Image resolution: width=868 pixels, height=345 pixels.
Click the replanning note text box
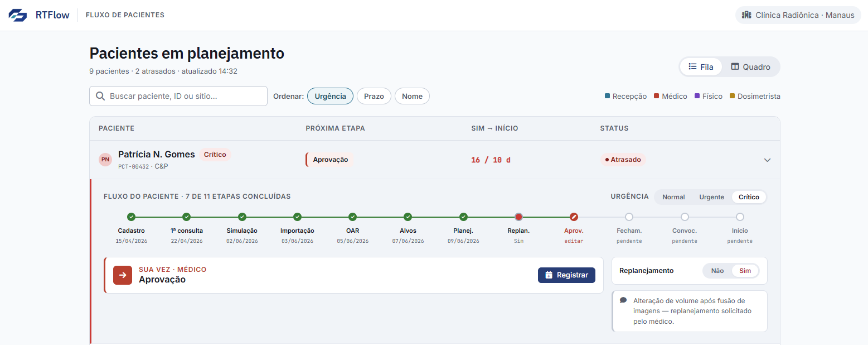(690, 311)
